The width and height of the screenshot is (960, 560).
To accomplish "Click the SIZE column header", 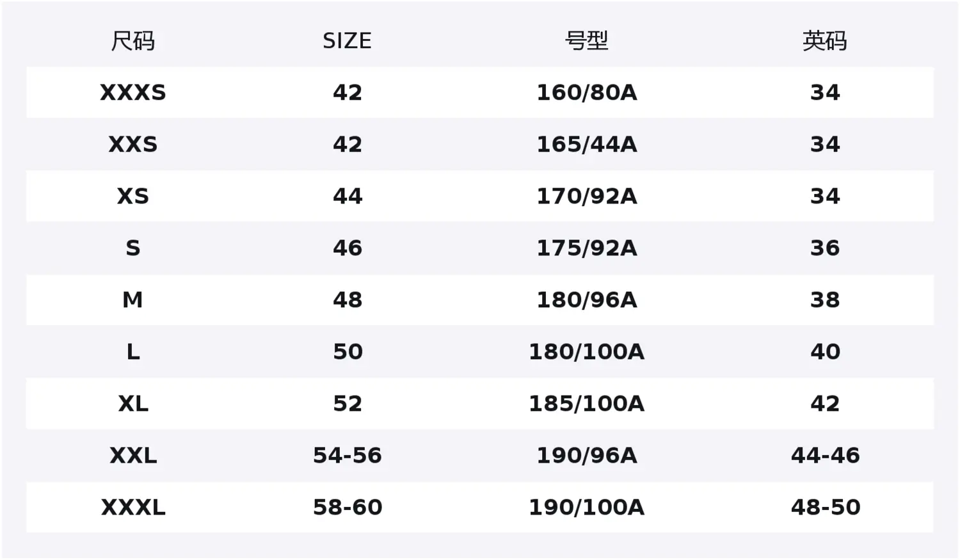I will (x=347, y=41).
